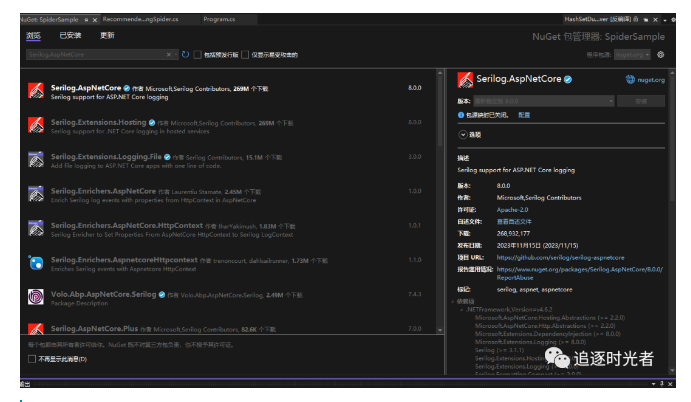Open the view readme link
691x402 pixels.
coord(514,222)
